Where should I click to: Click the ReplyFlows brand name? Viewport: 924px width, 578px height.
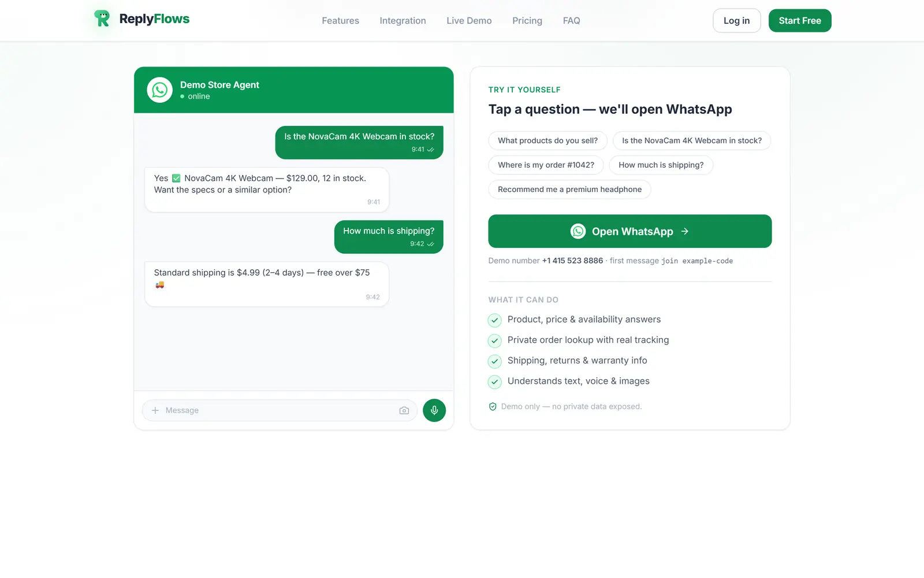[x=154, y=18]
